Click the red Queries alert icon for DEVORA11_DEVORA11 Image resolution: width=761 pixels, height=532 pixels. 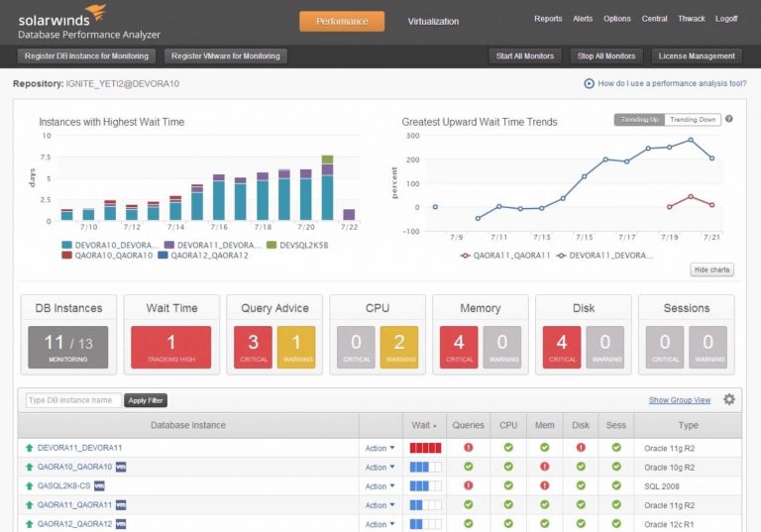click(469, 448)
